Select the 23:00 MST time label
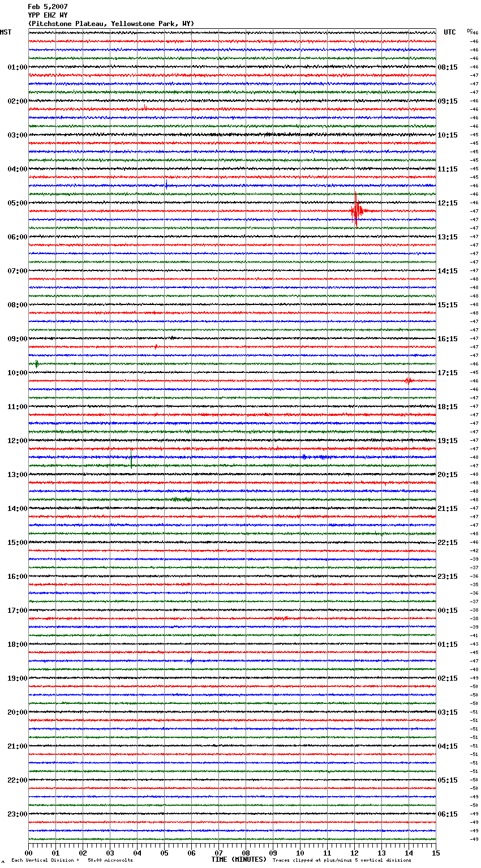 [18, 814]
